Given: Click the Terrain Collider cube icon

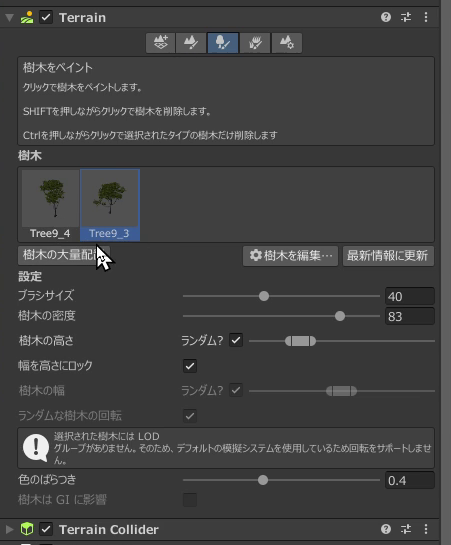Looking at the screenshot, I should coord(27,529).
